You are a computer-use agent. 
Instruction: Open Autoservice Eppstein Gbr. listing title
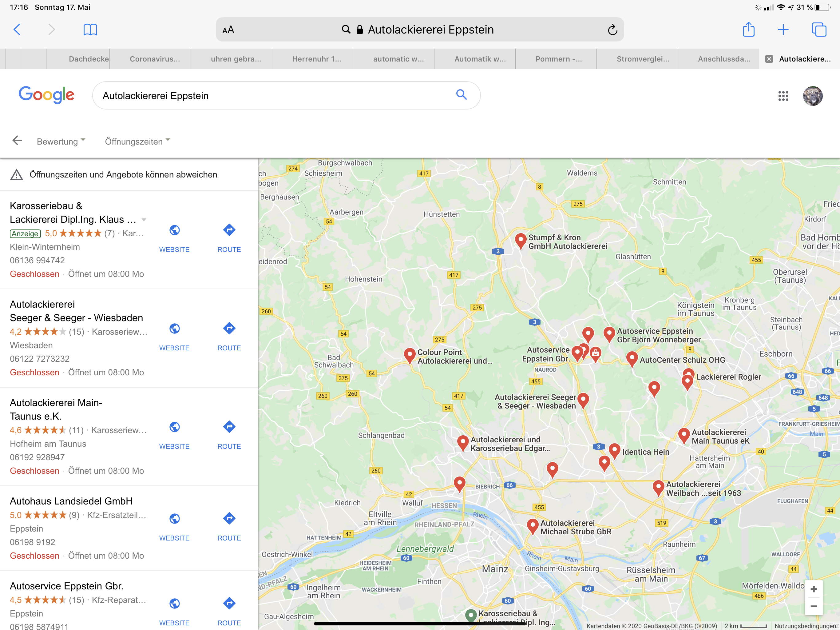click(x=66, y=586)
